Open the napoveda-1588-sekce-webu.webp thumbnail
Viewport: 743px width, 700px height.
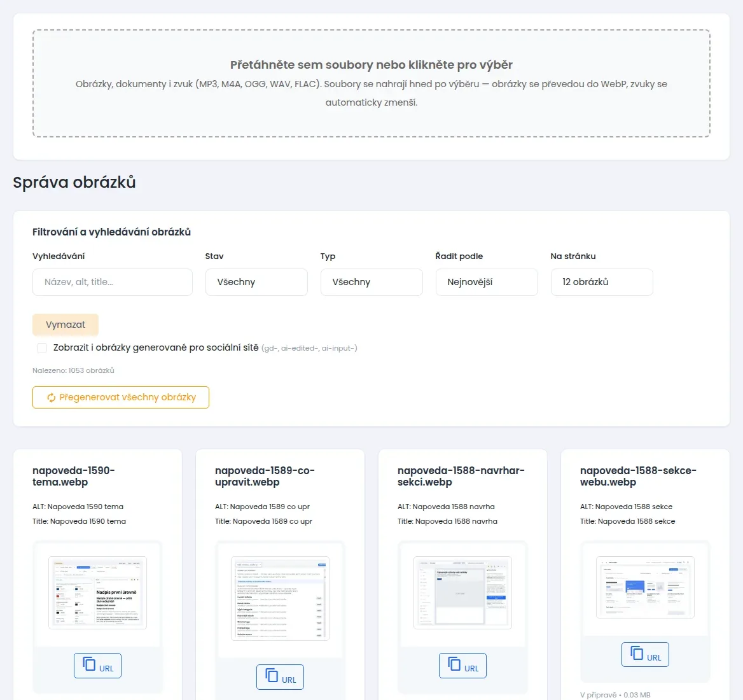pyautogui.click(x=645, y=587)
